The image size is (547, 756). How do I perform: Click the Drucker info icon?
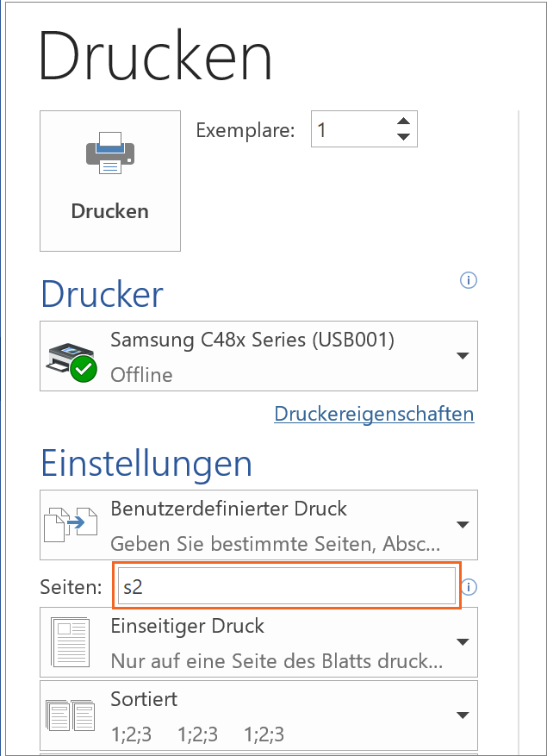click(469, 280)
